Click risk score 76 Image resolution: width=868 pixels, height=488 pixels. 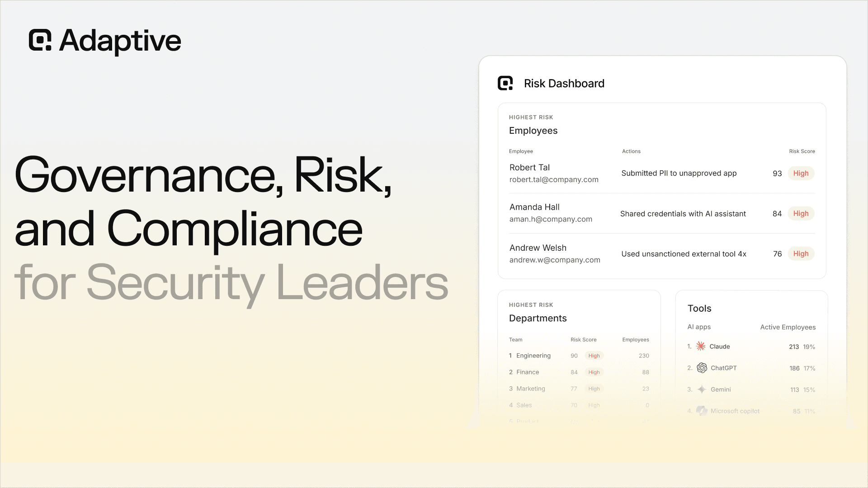point(777,254)
